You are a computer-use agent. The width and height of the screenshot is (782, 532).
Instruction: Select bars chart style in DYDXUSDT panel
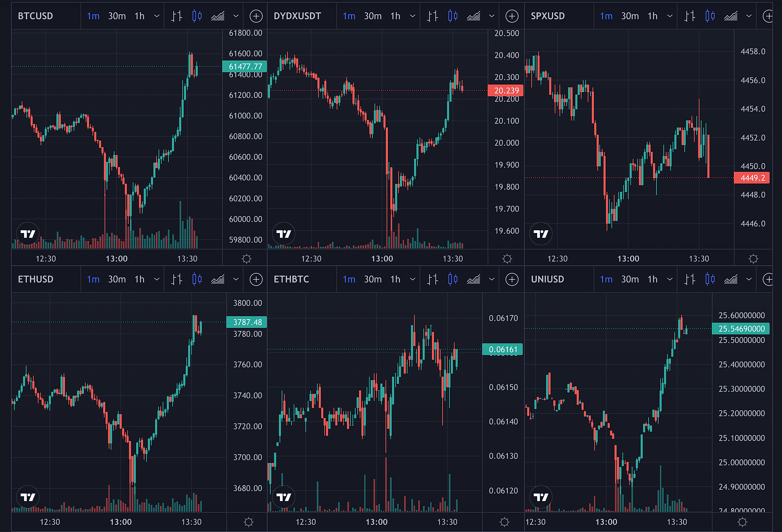433,16
